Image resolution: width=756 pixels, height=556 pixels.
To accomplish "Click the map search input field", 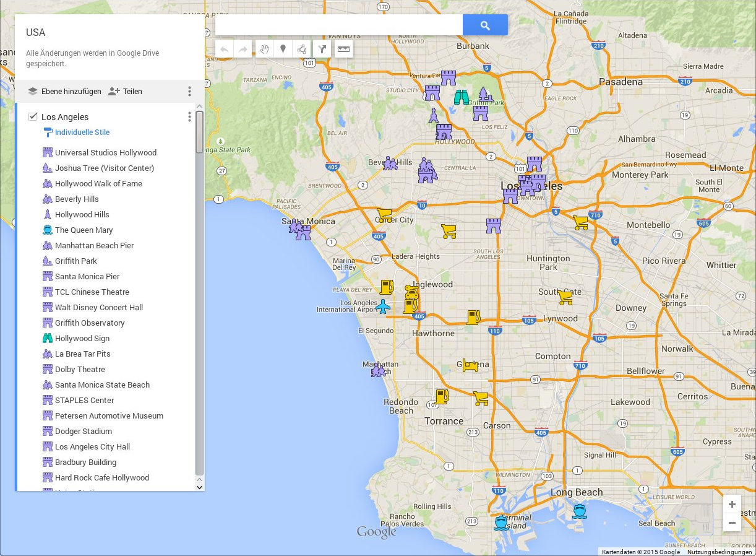I will coord(339,25).
